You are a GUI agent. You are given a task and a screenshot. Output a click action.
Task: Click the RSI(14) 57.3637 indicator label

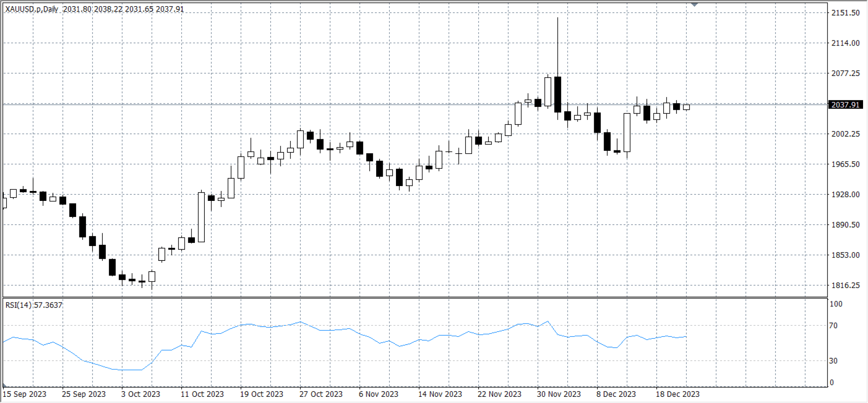(x=34, y=305)
